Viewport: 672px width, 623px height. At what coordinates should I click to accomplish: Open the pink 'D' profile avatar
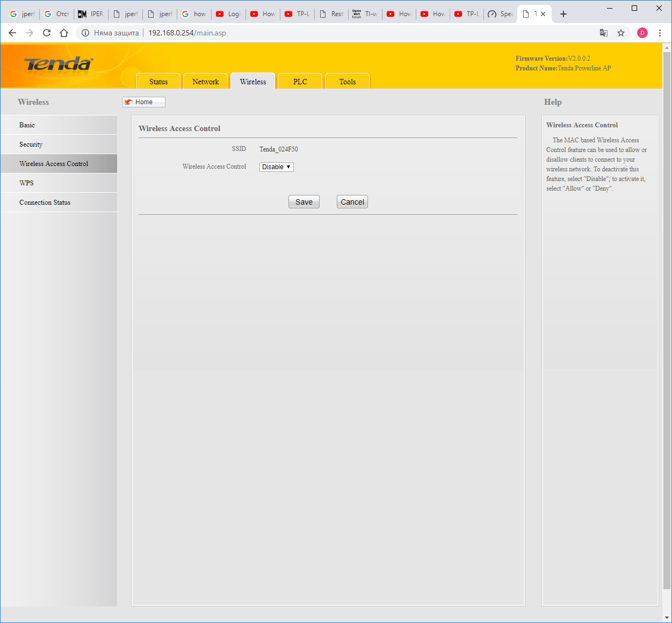click(x=642, y=33)
